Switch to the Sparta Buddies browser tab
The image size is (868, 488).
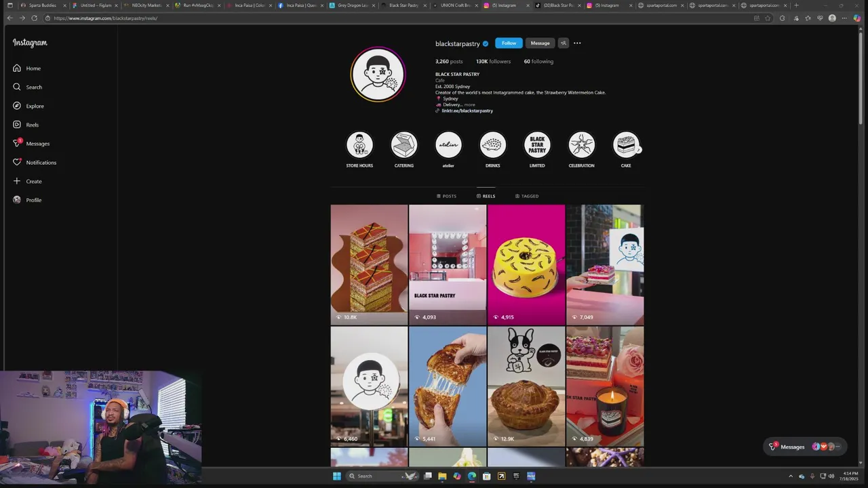point(43,5)
